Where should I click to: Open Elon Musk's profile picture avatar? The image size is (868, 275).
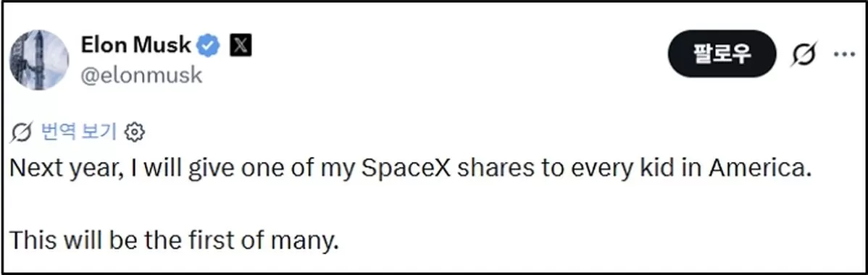(x=39, y=60)
